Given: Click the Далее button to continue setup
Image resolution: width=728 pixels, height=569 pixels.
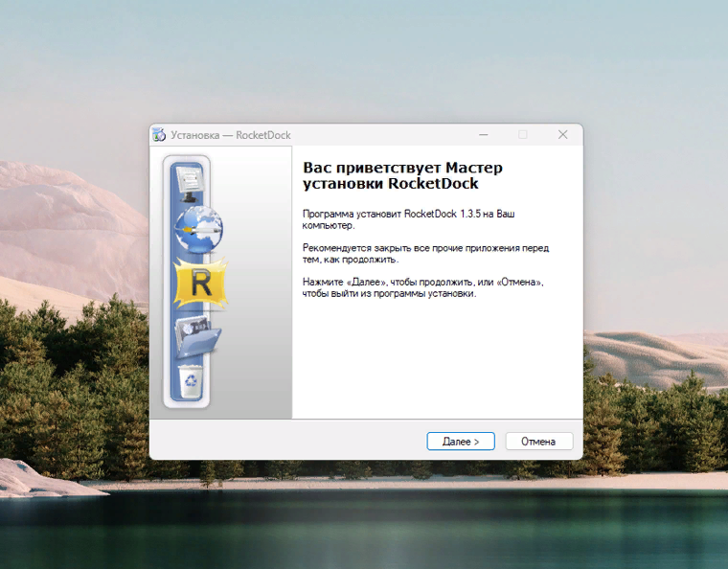Looking at the screenshot, I should pos(461,441).
